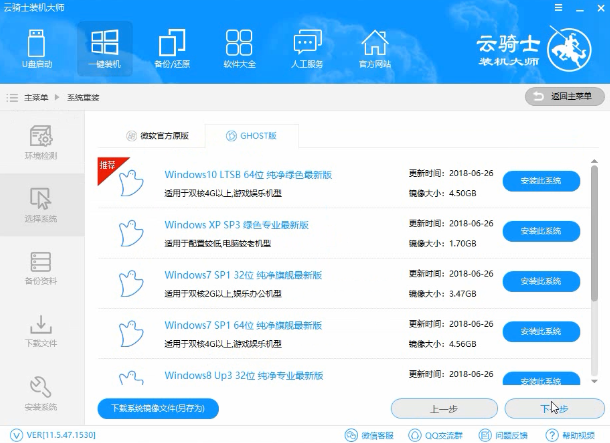Visit 官方网站 via the home icon
This screenshot has height=443, width=610.
375,49
